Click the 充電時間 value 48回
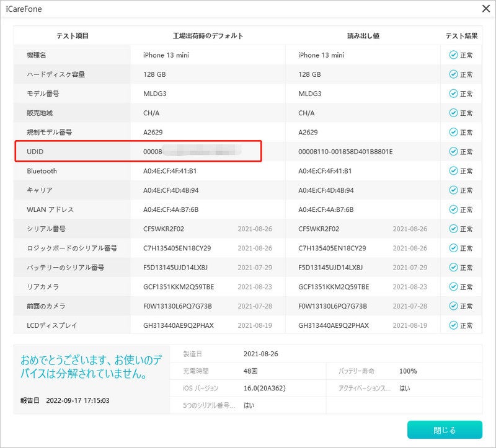Screen dimensions: 496x448 250,371
